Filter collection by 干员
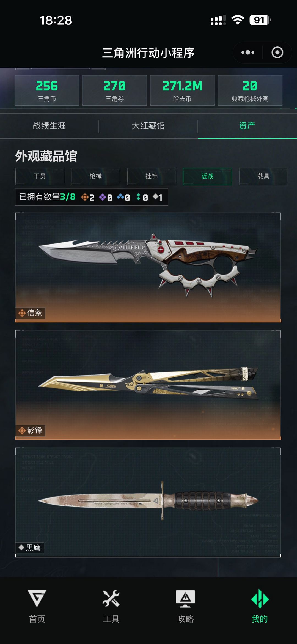 point(40,176)
